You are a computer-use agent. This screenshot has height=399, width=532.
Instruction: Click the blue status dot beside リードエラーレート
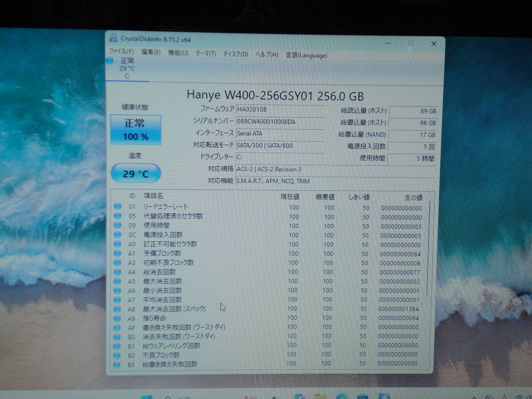(x=117, y=207)
